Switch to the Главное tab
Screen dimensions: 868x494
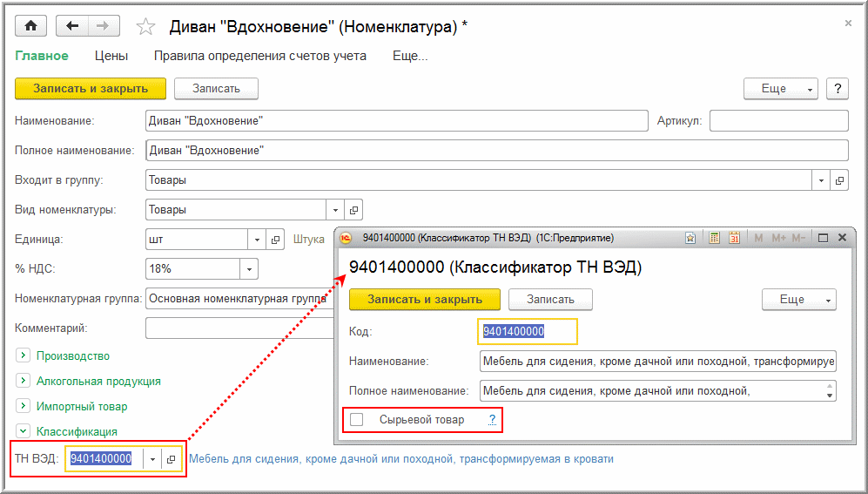pyautogui.click(x=42, y=56)
